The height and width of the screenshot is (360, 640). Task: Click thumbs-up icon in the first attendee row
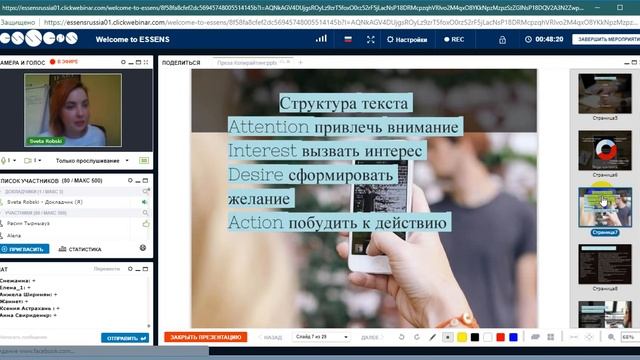146,224
